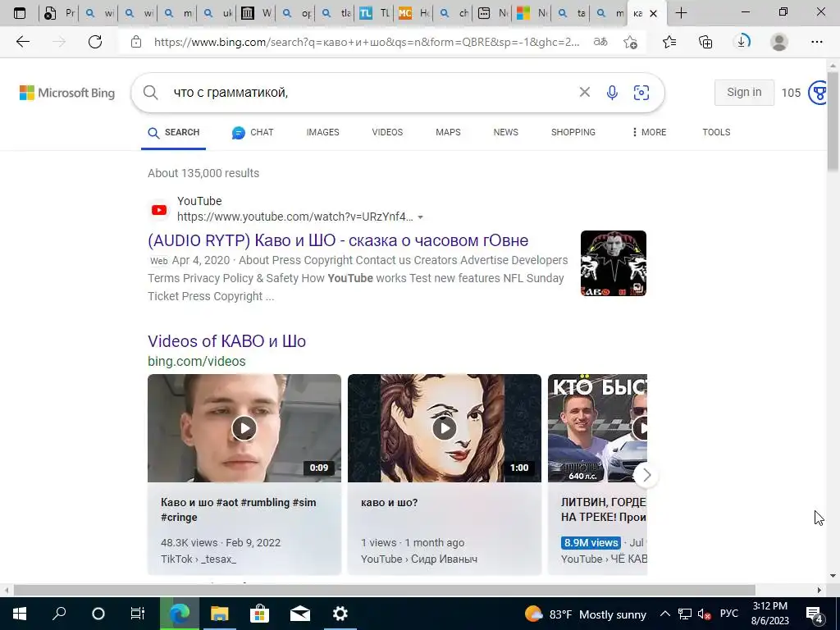Open Каво и шо #aot #rumbling video title
840x630 pixels.
239,510
